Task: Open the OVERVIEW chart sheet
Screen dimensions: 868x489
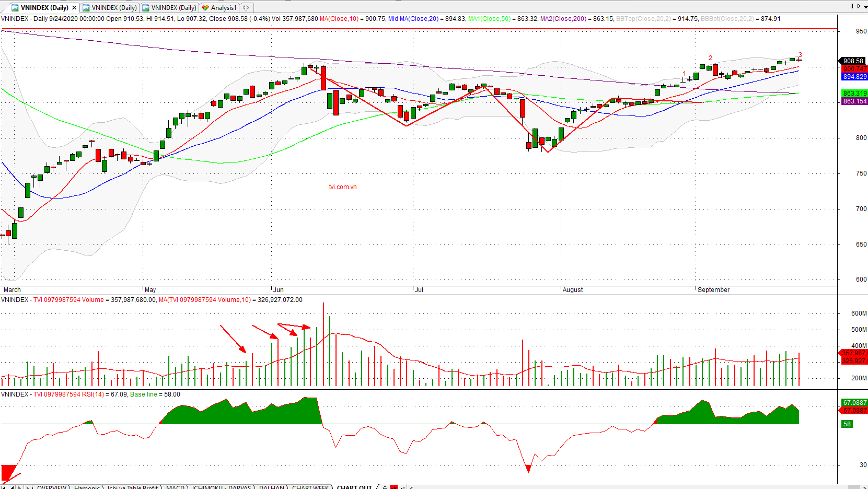Action: point(52,487)
